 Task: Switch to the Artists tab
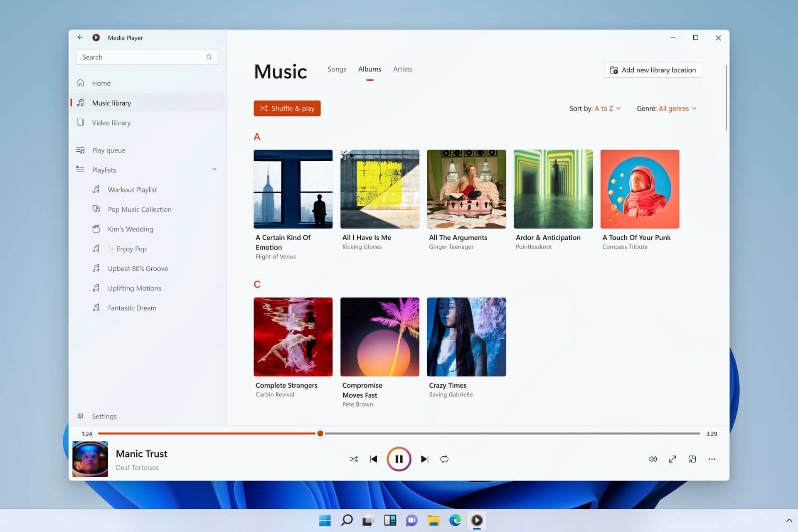coord(402,69)
